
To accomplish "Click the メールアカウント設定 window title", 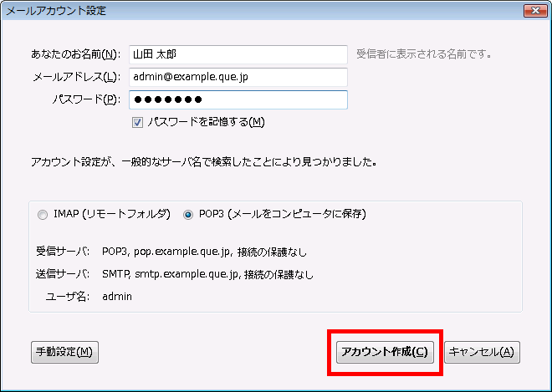I will pyautogui.click(x=56, y=11).
